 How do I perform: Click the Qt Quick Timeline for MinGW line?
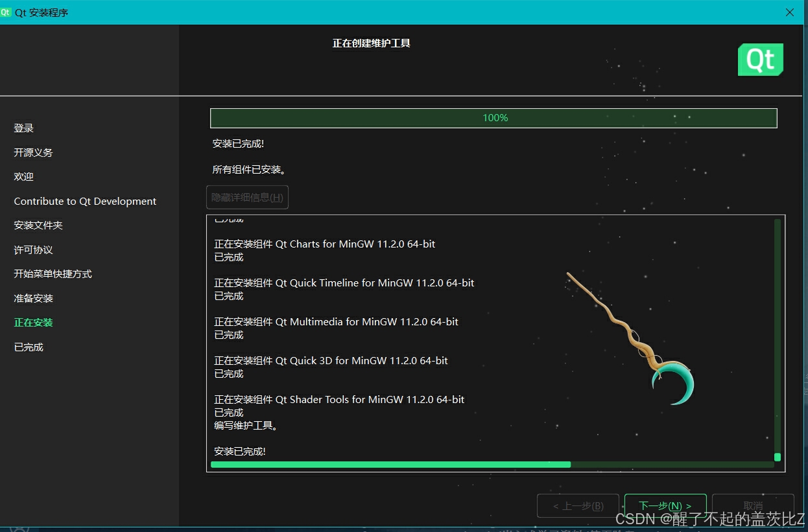(344, 283)
